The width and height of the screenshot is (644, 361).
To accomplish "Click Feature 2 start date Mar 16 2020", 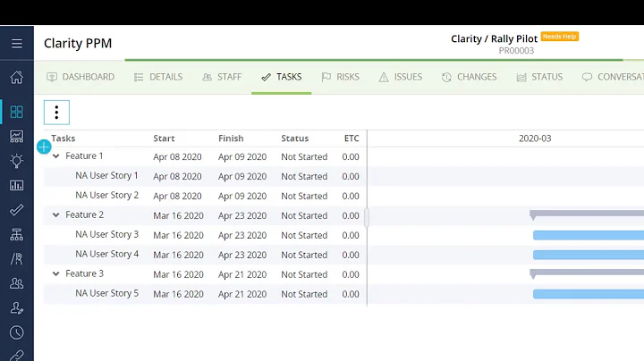I will [178, 215].
